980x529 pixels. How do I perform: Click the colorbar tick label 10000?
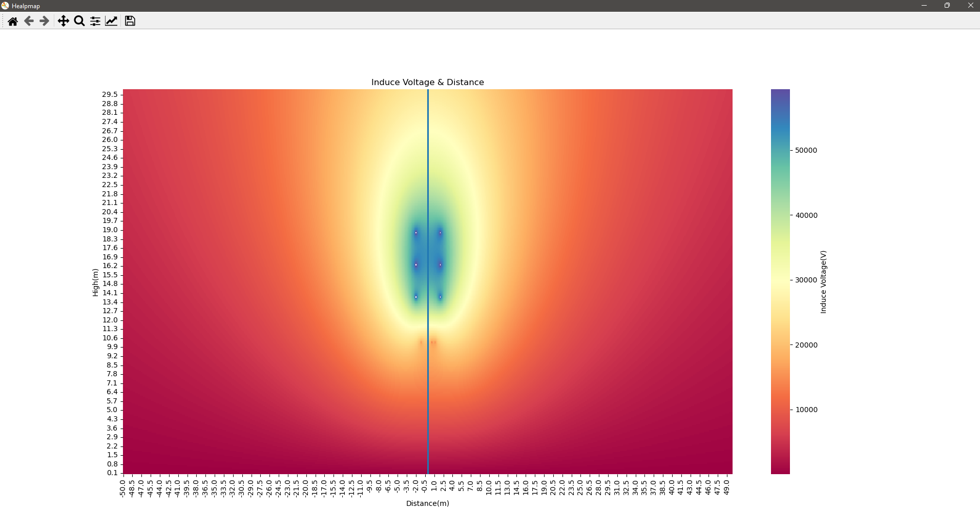[806, 410]
